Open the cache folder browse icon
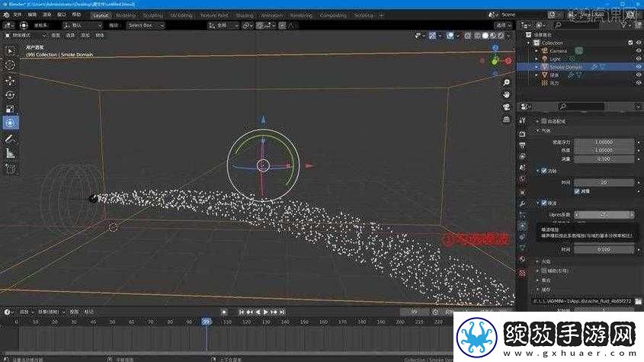 (x=638, y=301)
